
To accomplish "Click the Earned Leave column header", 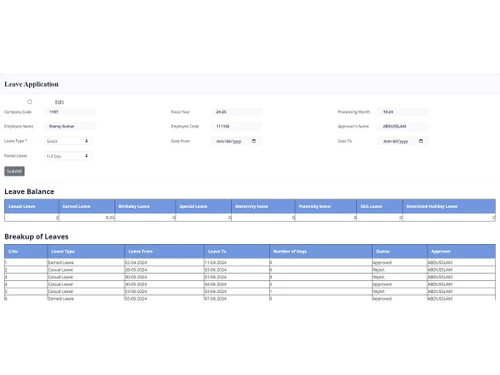I will [x=87, y=206].
